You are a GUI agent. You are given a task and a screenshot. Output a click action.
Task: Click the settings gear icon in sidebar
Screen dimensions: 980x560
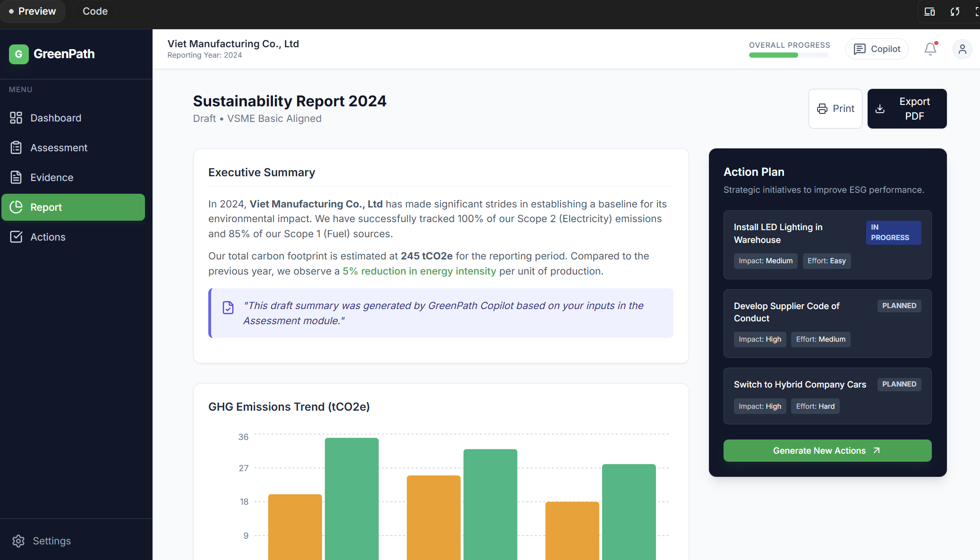coord(18,541)
